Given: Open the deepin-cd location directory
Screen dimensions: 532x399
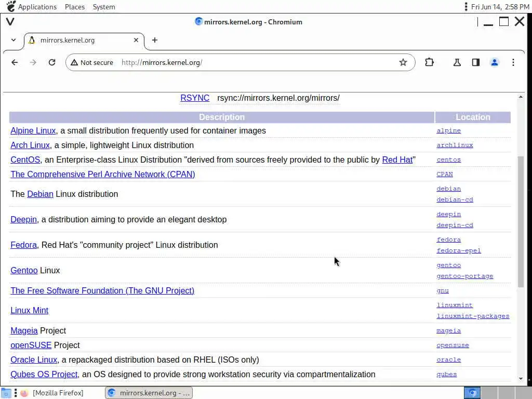Looking at the screenshot, I should click(x=455, y=225).
